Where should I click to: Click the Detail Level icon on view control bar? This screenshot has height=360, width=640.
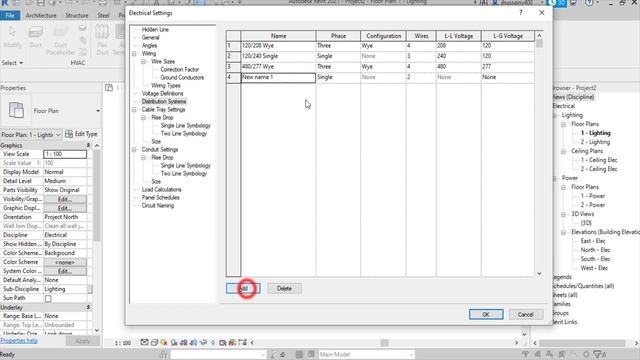144,342
